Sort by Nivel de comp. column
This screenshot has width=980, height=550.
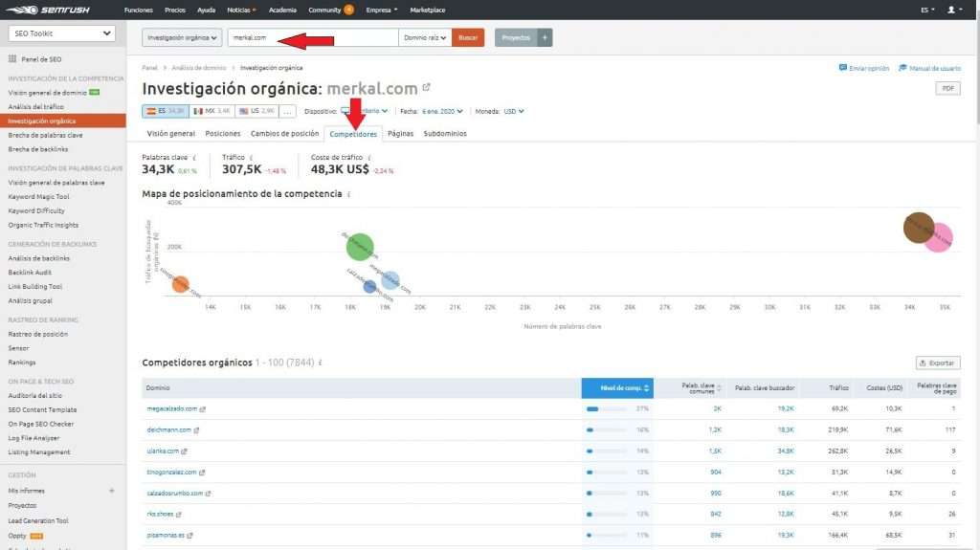617,388
